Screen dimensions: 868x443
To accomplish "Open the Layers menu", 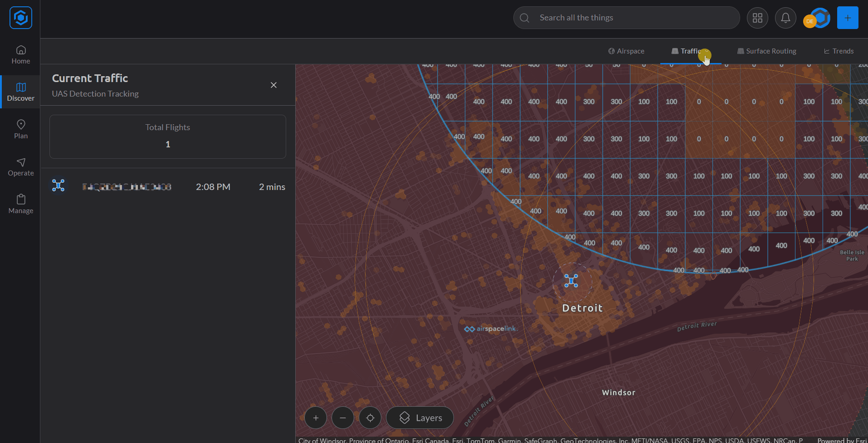I will (x=420, y=418).
